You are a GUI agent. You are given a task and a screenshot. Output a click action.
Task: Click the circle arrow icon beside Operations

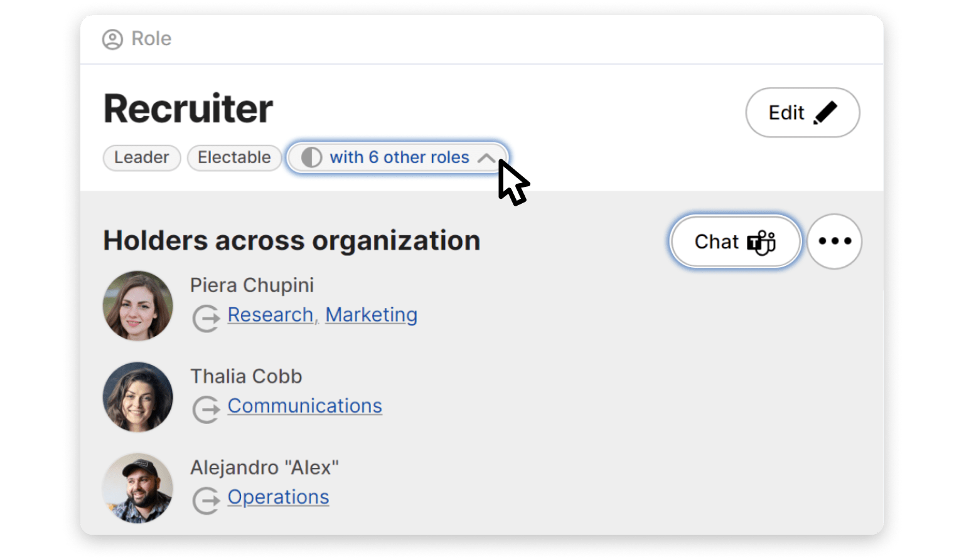point(206,500)
